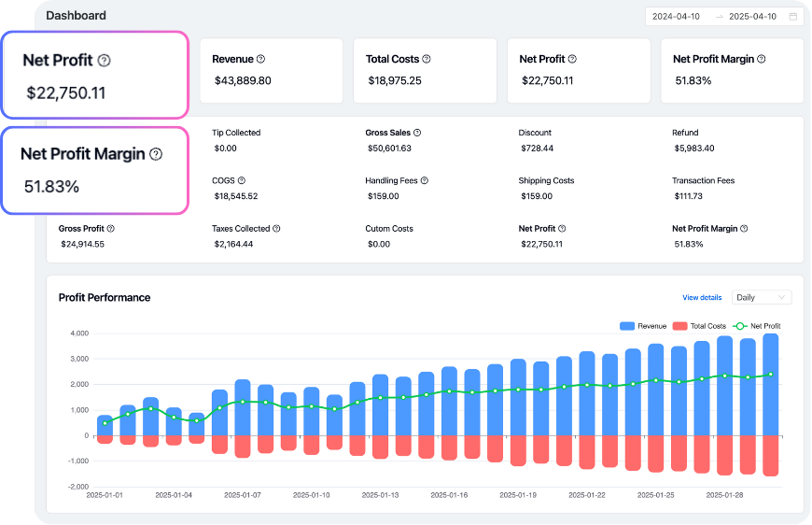
Task: Hide the Total Costs series via legend
Action: click(699, 326)
